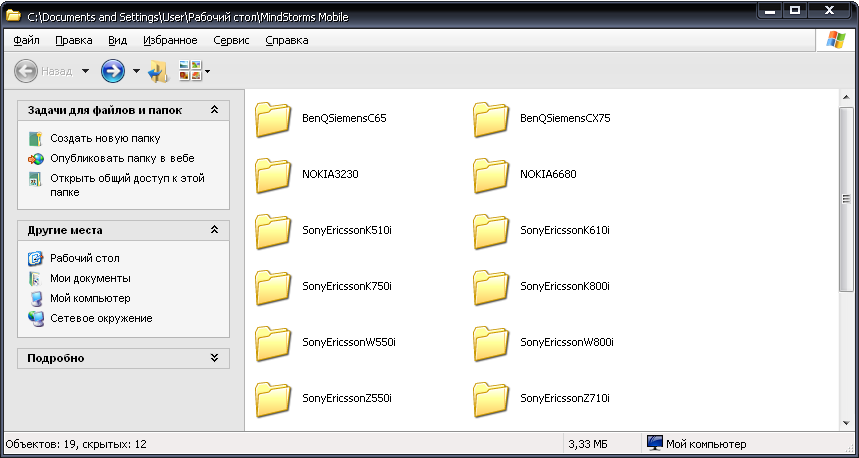Click the documents icon beside Мои документы

[36, 278]
